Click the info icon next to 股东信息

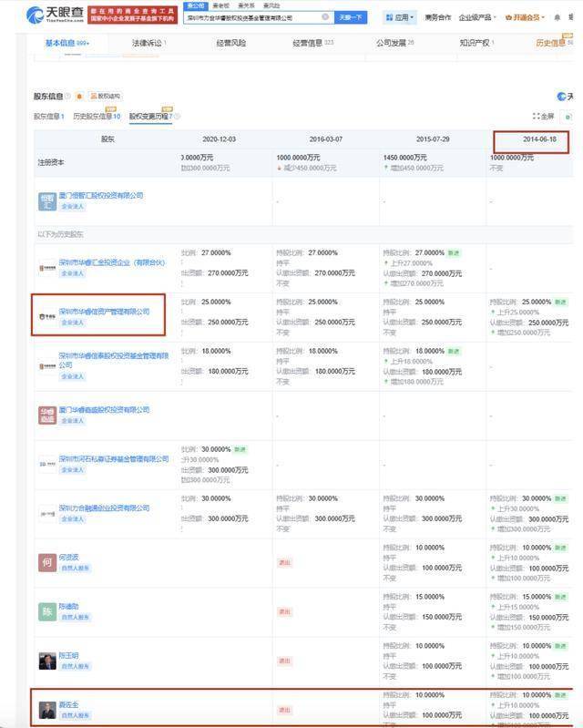pos(67,96)
